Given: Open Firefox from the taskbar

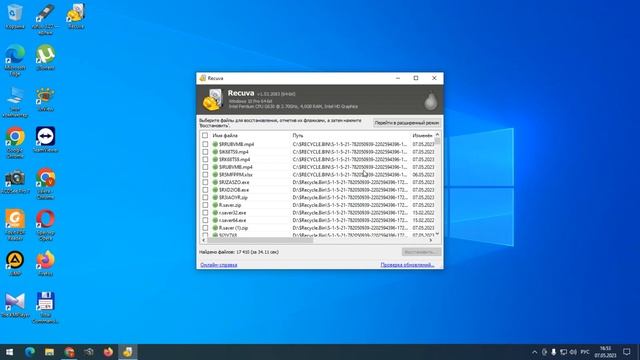Looking at the screenshot, I should click(x=108, y=352).
